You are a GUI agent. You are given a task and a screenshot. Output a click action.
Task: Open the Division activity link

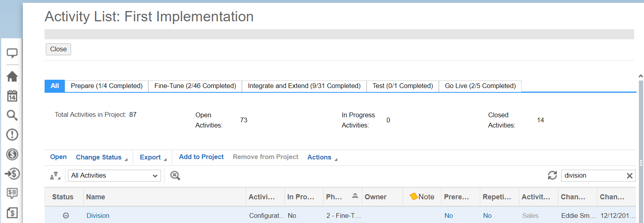tap(98, 216)
